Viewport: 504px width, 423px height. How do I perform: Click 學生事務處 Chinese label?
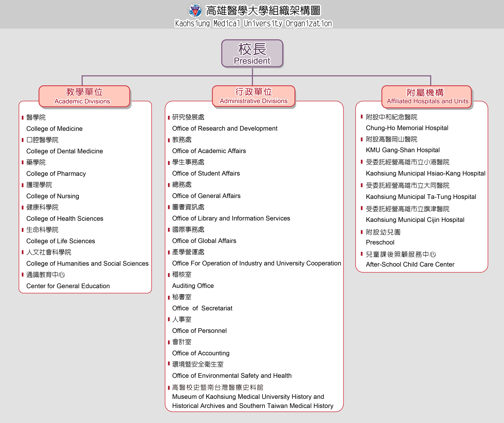[188, 162]
